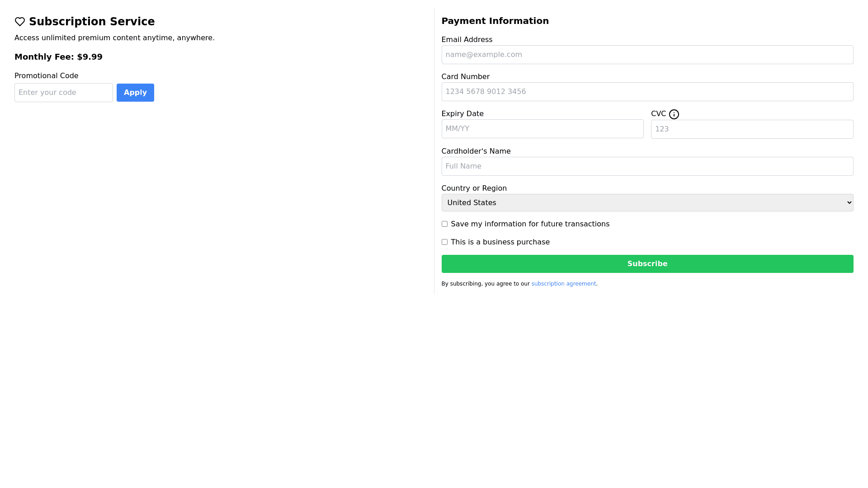
Task: Click into the Email Address field
Action: [x=647, y=55]
